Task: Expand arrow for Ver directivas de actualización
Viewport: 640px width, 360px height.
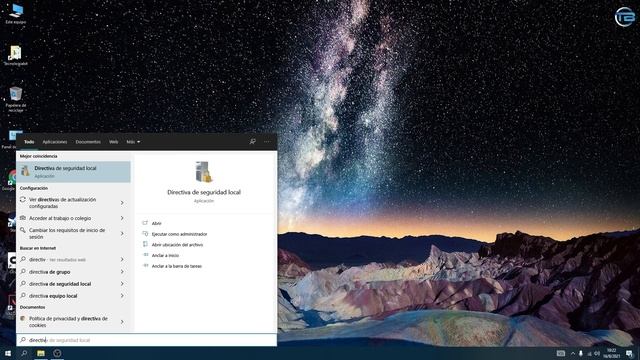Action: pyautogui.click(x=122, y=203)
